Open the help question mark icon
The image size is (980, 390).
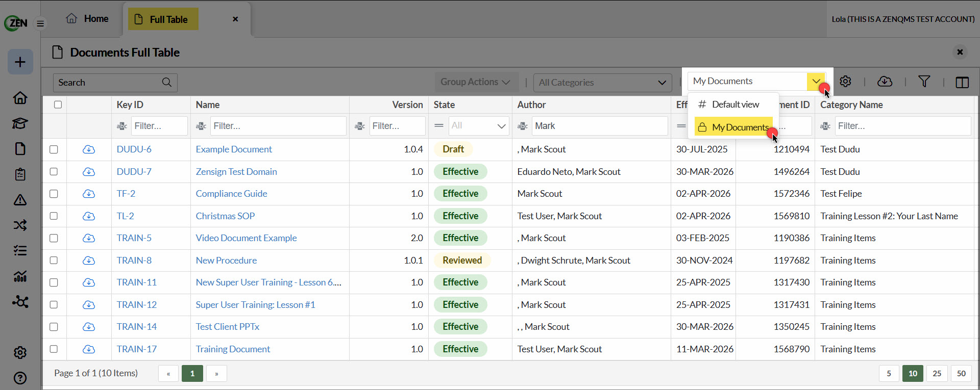20,378
